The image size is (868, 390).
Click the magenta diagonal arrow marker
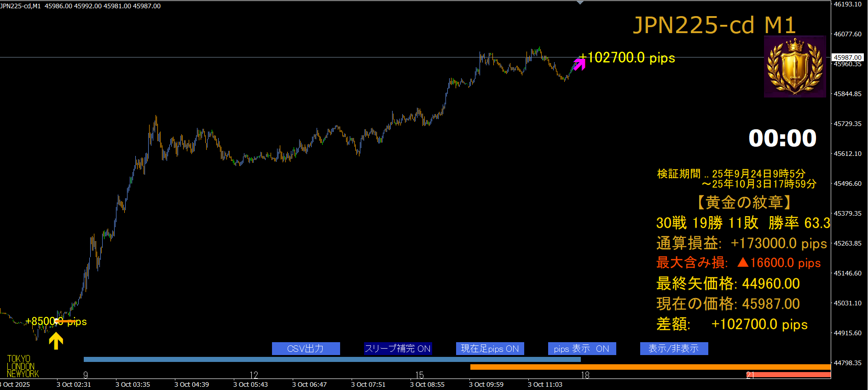tap(579, 64)
